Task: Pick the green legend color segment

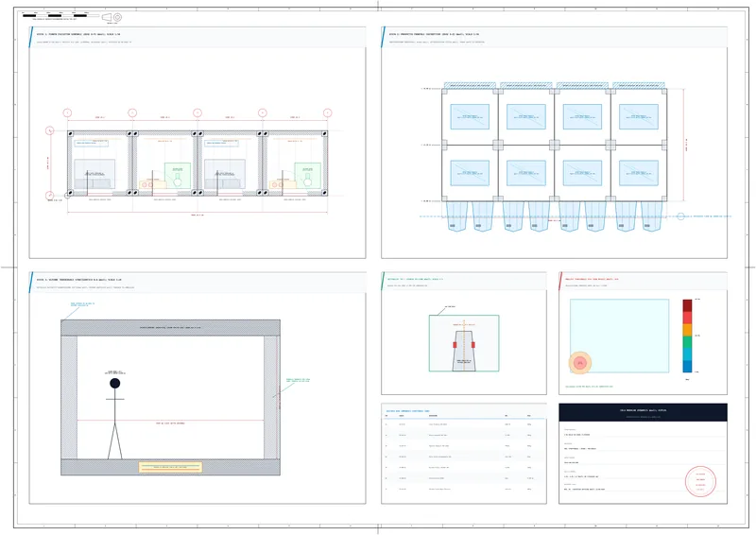Action: (687, 342)
